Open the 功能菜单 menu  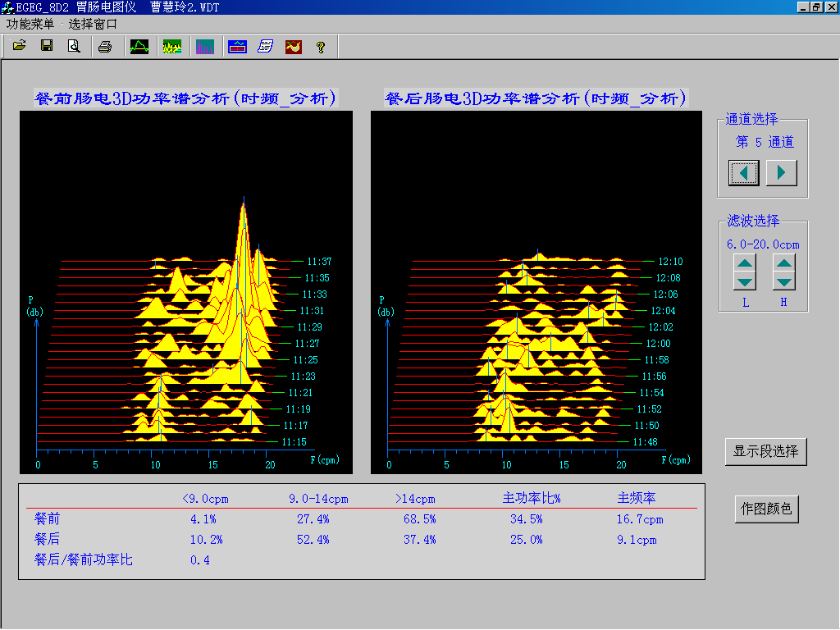[x=30, y=25]
